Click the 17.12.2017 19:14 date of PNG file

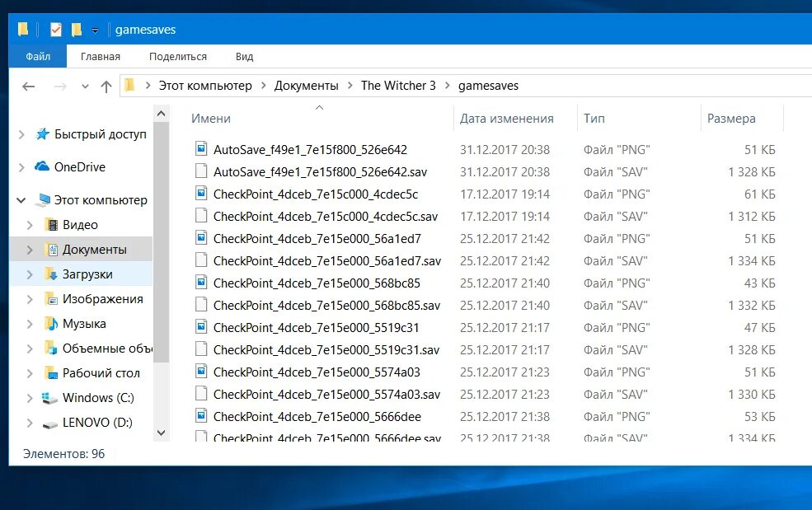(505, 194)
